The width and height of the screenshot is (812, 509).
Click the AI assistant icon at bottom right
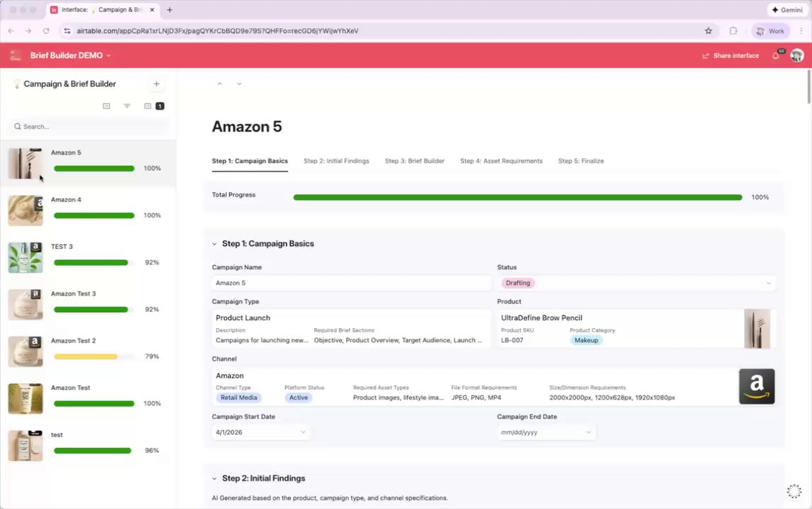794,491
